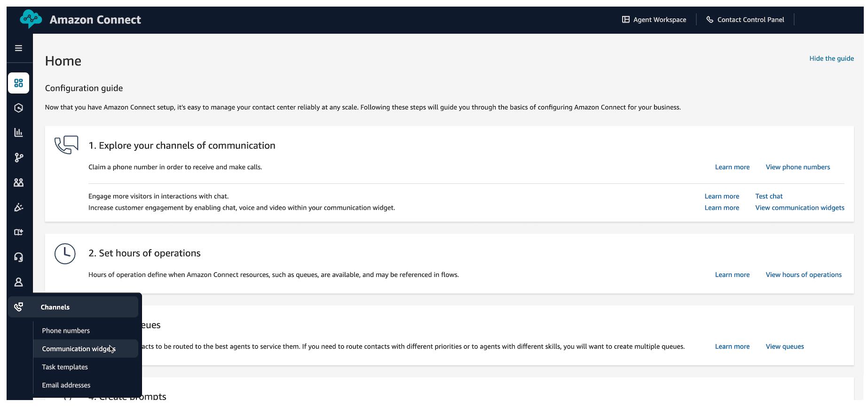Screen dimensions: 868x409
Task: Open the Agent Workspace button
Action: click(x=654, y=20)
